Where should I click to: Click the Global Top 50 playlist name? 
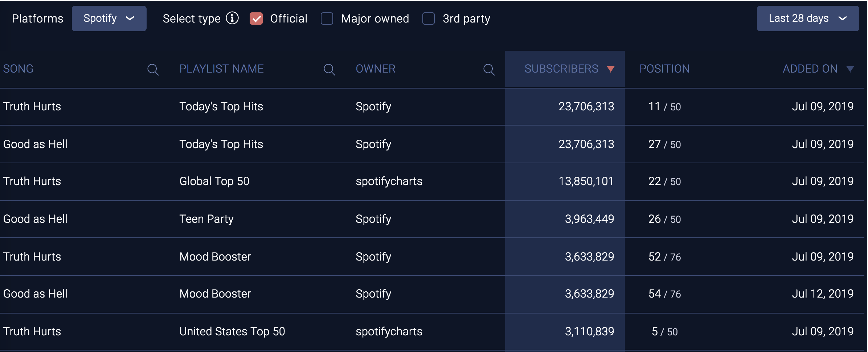click(x=214, y=181)
